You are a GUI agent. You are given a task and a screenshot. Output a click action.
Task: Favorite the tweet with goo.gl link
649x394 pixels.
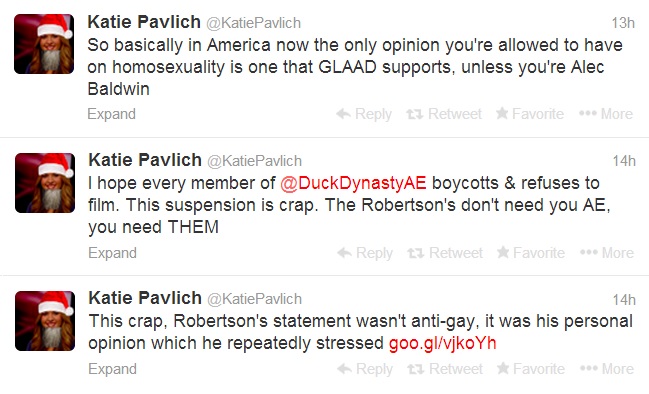[531, 368]
